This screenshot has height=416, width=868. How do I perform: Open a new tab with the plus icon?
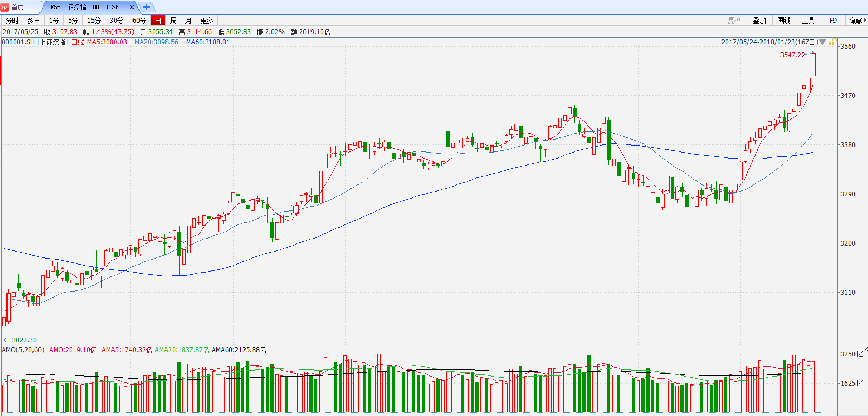(146, 7)
